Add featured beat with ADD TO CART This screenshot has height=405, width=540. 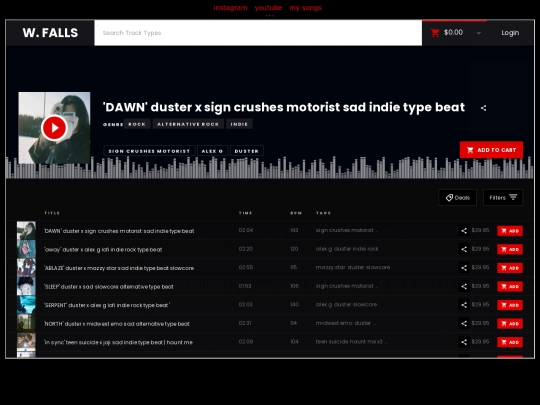[491, 150]
